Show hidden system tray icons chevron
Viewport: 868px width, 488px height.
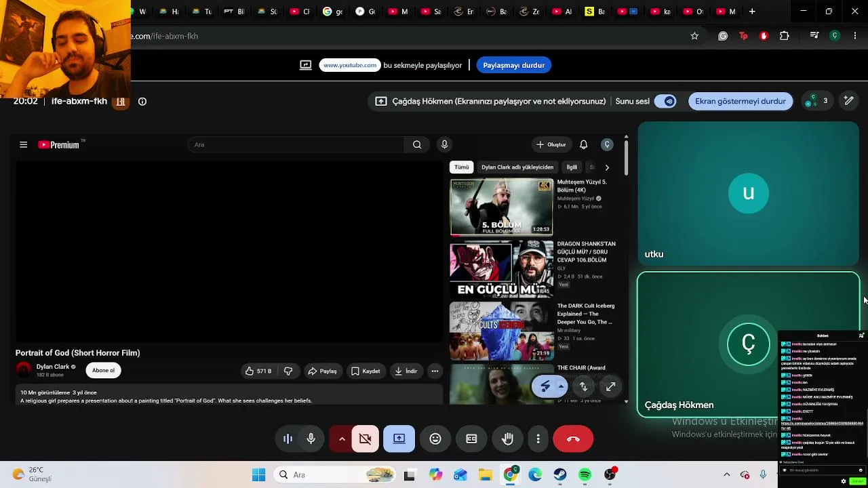click(727, 474)
